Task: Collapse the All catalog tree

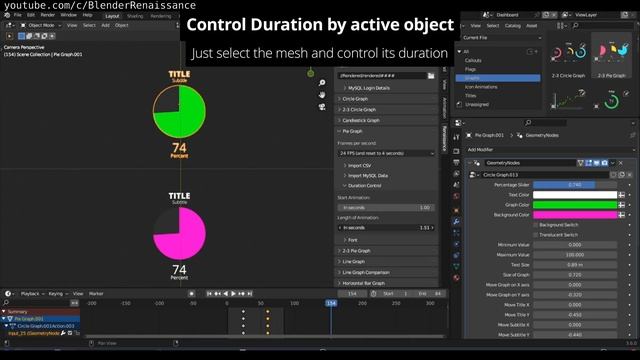Action: tap(460, 51)
